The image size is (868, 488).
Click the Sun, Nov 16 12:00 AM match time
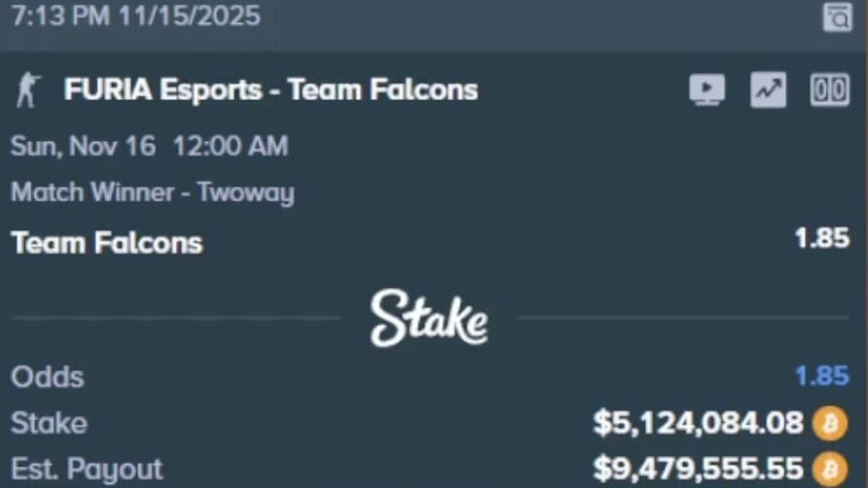pos(149,147)
